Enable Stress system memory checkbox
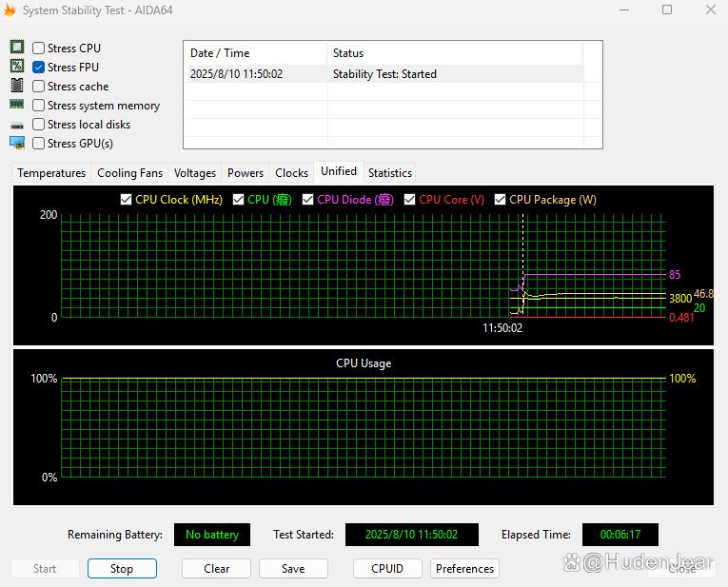 coord(39,106)
